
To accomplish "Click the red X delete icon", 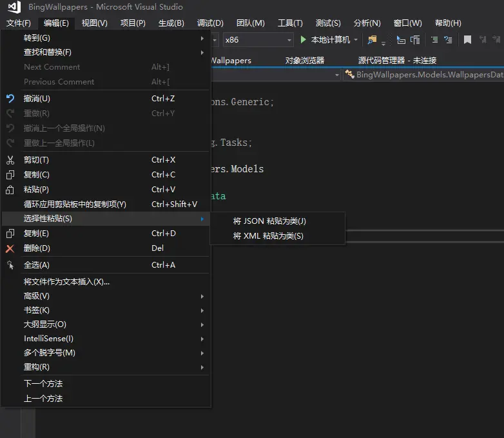I will 10,248.
